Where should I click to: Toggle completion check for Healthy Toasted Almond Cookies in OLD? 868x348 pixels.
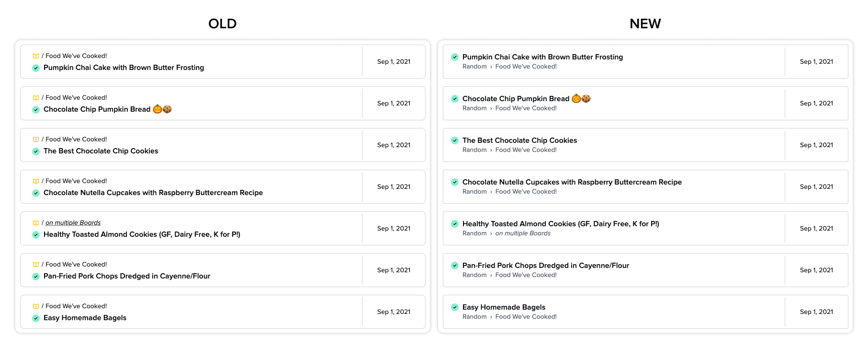click(36, 235)
